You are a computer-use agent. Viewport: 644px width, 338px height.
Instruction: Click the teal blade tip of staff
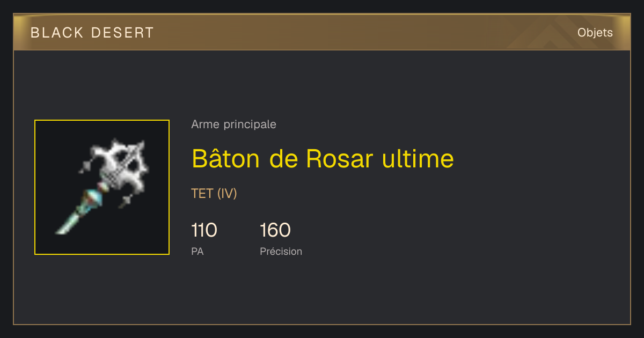pyautogui.click(x=68, y=224)
